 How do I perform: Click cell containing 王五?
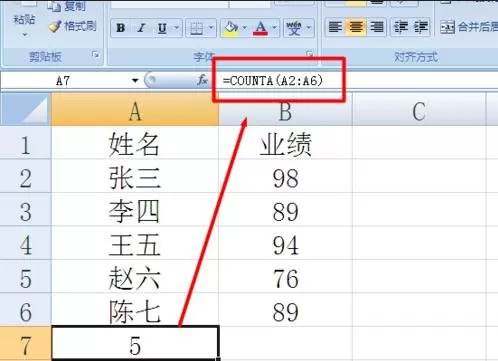pos(135,243)
